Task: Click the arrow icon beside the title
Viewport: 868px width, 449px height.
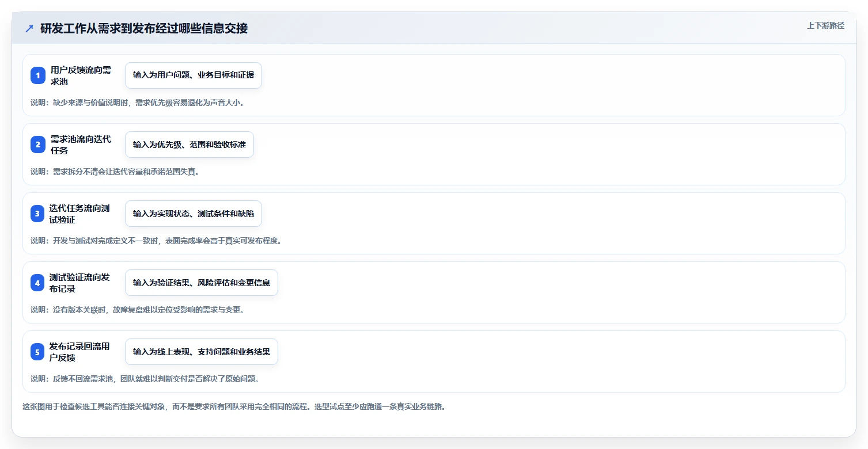Action: coord(29,28)
